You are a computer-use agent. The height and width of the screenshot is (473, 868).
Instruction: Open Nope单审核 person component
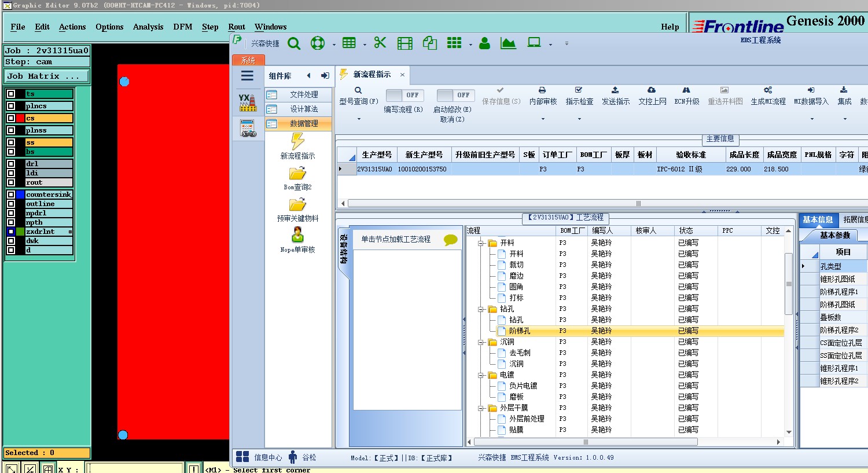(297, 240)
